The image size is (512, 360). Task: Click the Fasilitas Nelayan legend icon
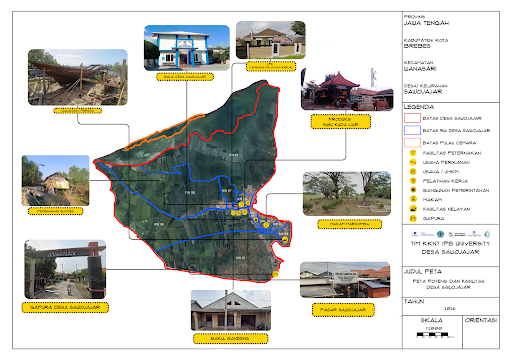pos(413,209)
